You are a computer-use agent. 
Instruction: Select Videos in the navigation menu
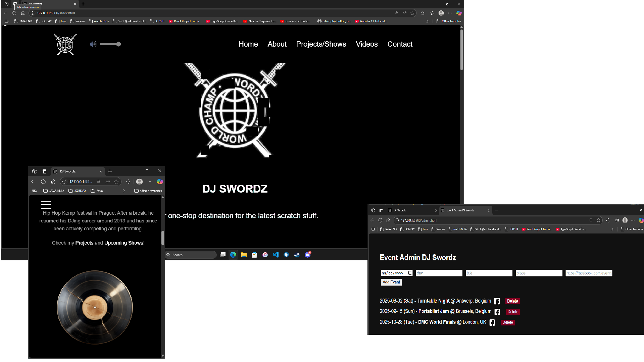click(366, 44)
